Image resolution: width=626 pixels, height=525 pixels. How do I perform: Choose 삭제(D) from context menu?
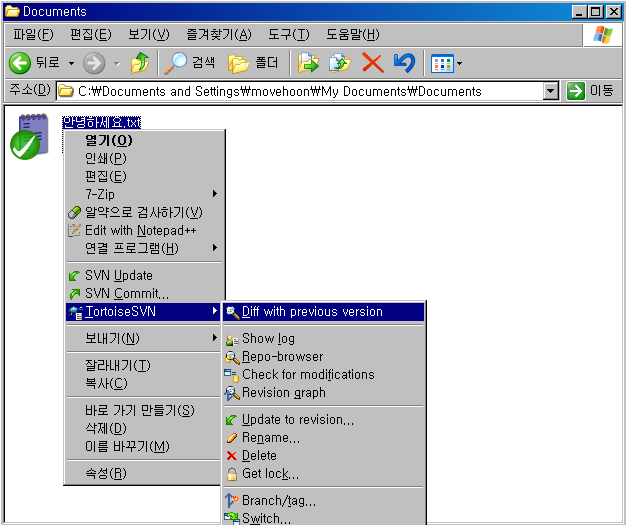click(144, 428)
